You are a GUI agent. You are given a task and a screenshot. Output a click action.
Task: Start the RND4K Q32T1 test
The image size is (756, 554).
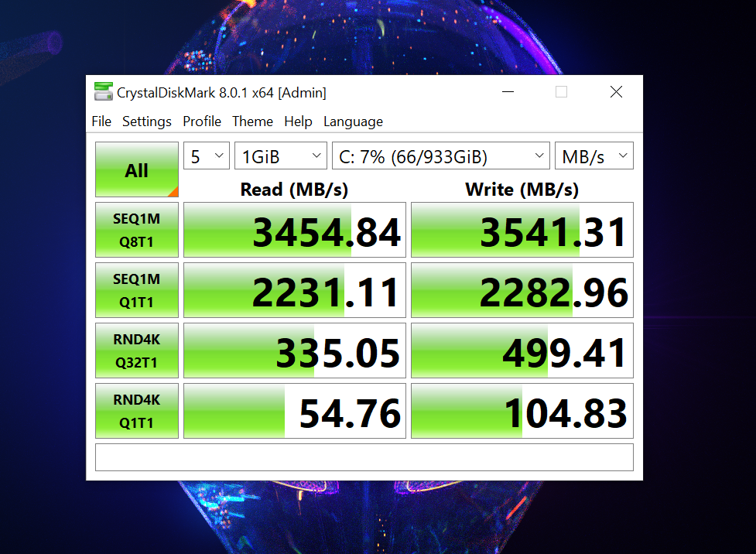pos(137,351)
